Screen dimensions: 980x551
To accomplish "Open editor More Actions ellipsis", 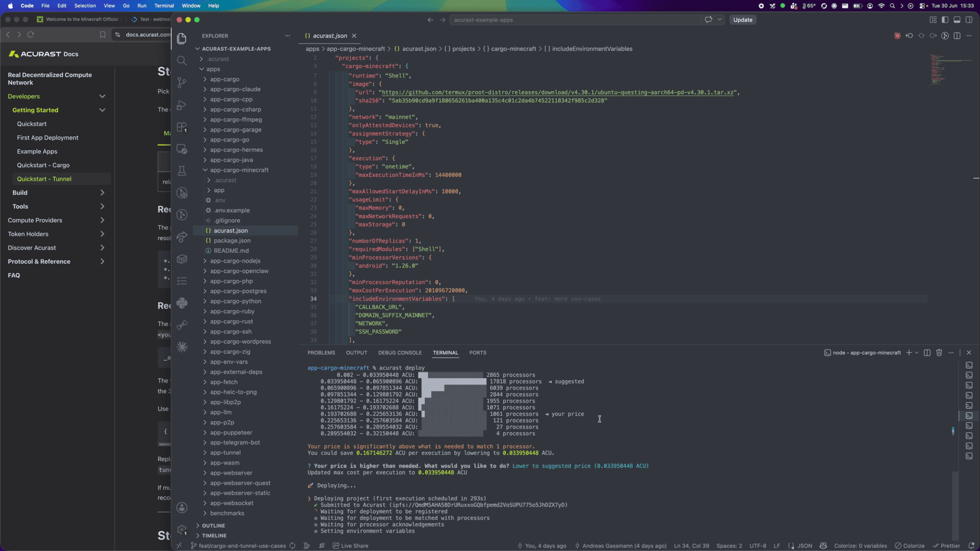I will (969, 36).
